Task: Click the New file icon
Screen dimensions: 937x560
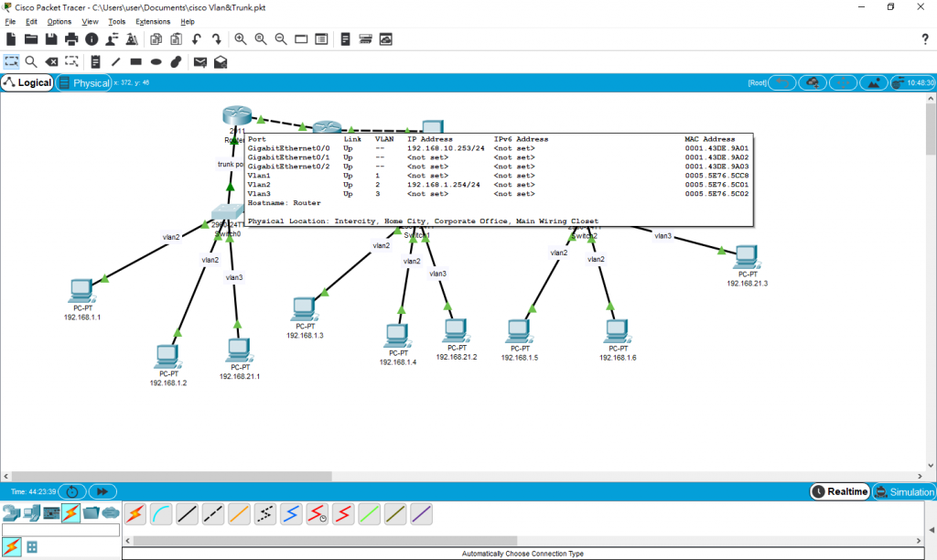Action: 11,39
